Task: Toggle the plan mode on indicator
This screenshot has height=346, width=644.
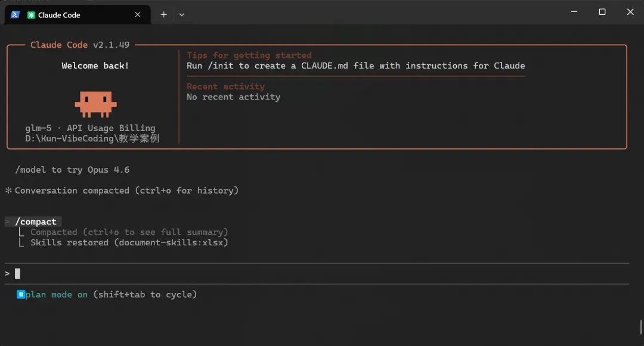Action: [57, 294]
